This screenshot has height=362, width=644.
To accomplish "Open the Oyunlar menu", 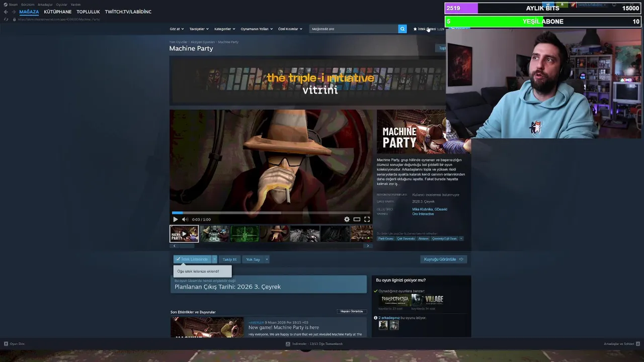I will [x=61, y=5].
